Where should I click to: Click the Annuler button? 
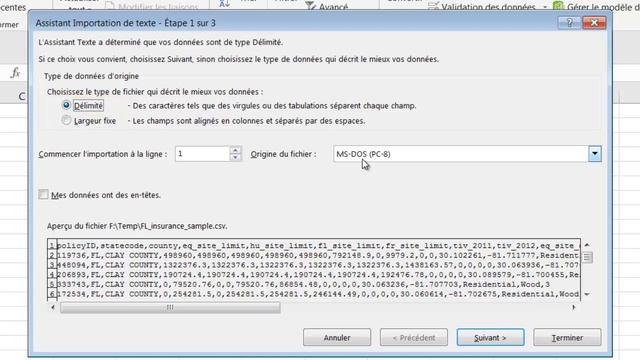coord(337,338)
